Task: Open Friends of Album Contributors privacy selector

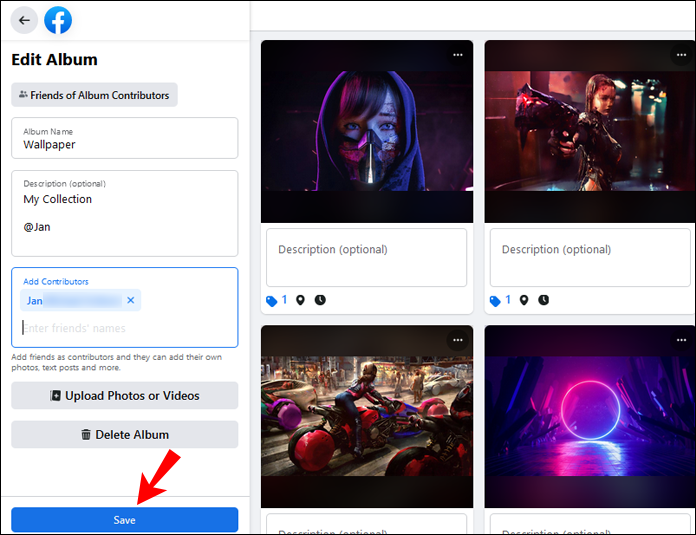Action: pos(94,95)
